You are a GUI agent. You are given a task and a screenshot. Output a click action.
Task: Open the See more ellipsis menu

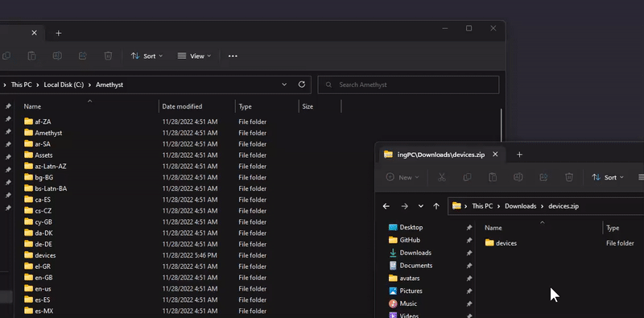pos(233,56)
